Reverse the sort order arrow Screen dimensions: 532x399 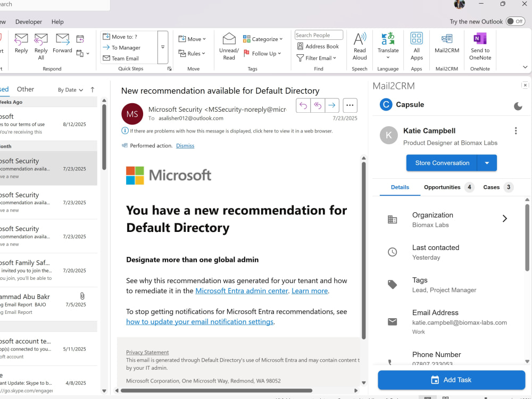click(92, 89)
